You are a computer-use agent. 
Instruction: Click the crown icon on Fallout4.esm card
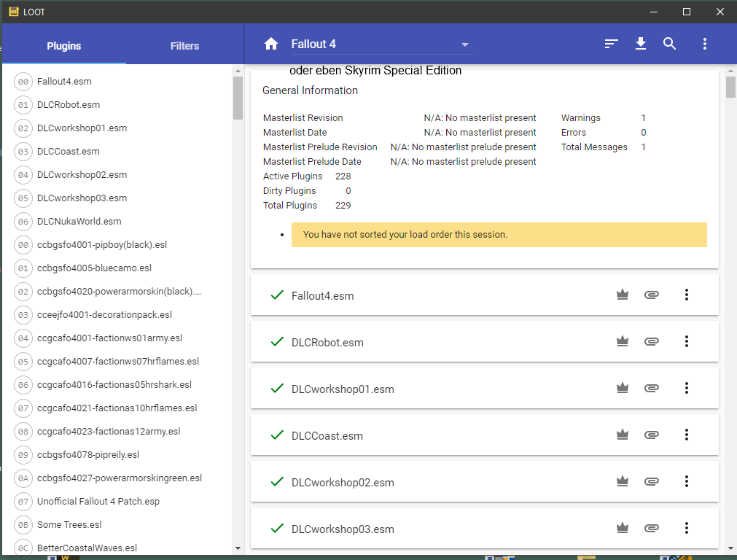point(622,295)
